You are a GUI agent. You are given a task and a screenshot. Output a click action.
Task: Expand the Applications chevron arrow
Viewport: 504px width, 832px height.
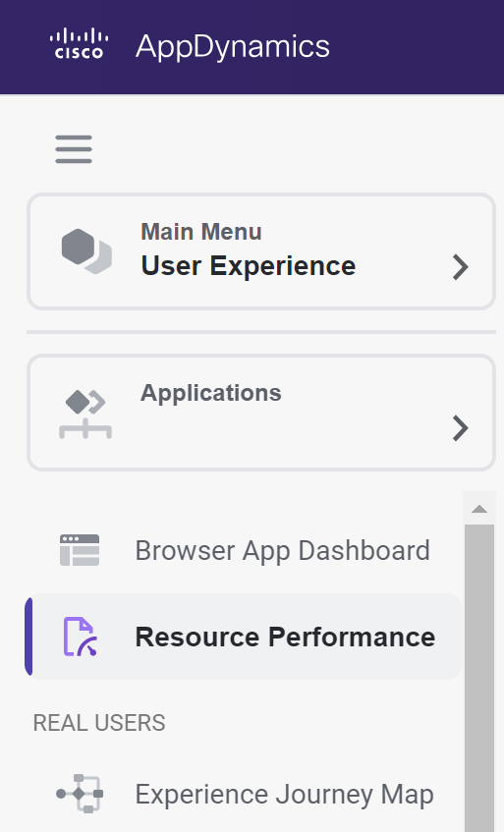(460, 428)
